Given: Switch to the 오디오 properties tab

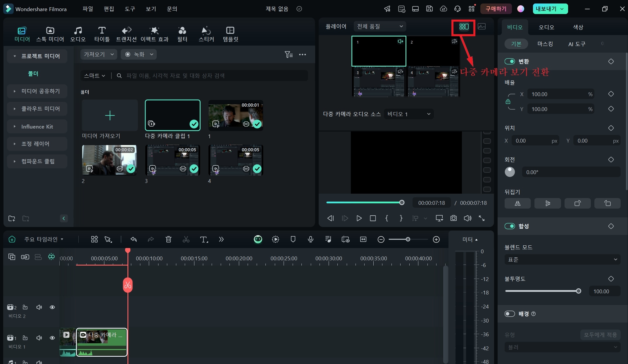Looking at the screenshot, I should click(x=546, y=27).
